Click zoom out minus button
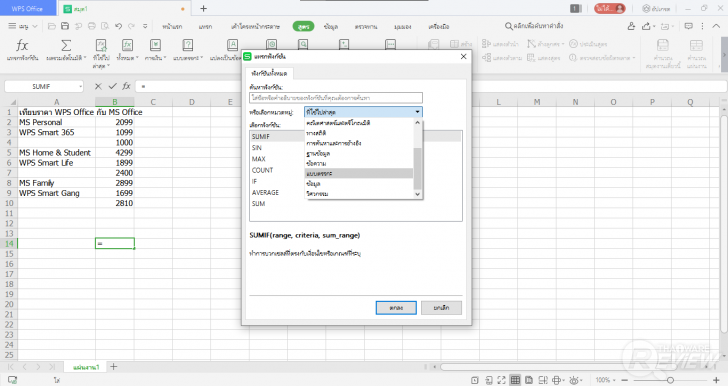The width and height of the screenshot is (728, 386). pos(625,380)
